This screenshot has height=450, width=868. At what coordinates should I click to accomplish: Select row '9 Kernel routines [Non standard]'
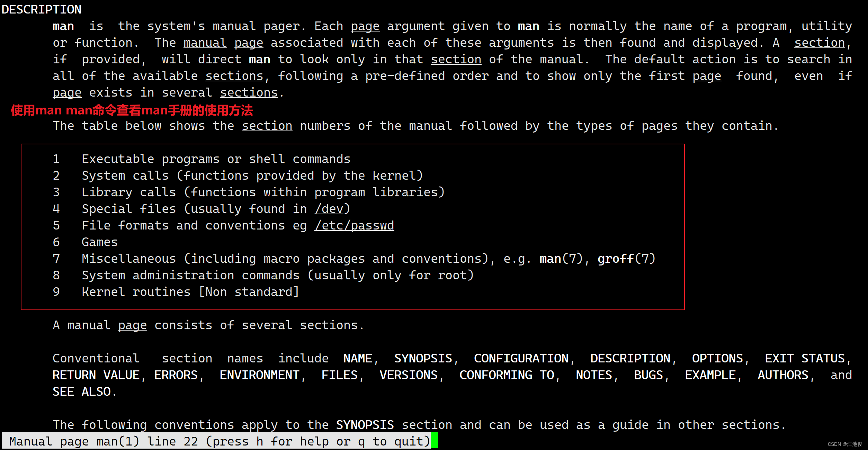coord(176,292)
